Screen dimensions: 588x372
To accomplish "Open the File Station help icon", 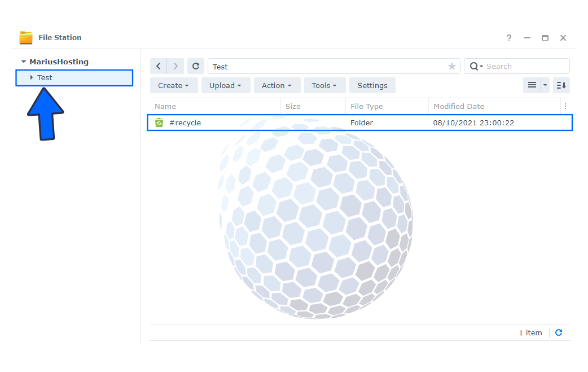I will click(508, 38).
